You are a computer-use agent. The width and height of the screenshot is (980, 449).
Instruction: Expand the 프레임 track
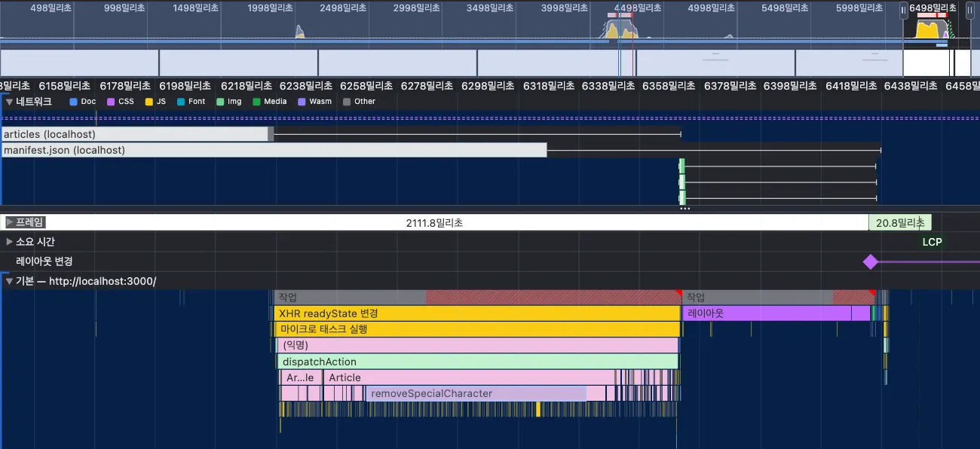tap(9, 222)
